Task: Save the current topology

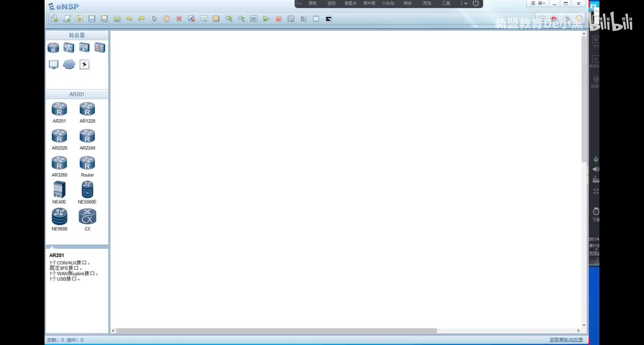Action: tap(92, 19)
